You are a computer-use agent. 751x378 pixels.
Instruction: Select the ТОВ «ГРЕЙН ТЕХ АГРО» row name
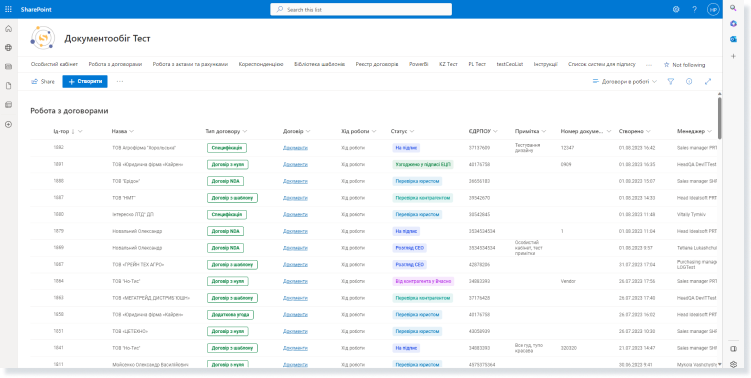pos(137,264)
